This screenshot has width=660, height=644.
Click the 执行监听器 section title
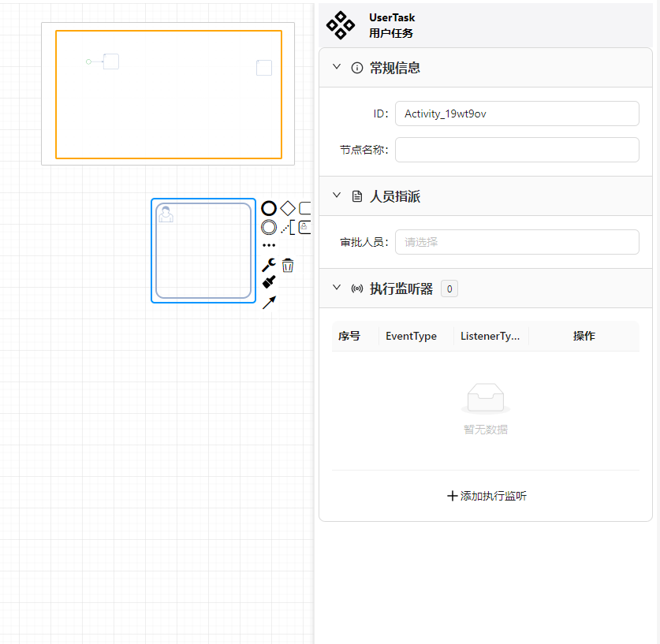click(x=401, y=288)
